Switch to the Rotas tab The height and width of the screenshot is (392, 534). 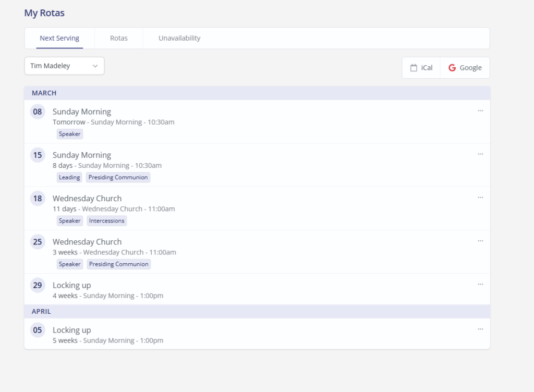[118, 38]
